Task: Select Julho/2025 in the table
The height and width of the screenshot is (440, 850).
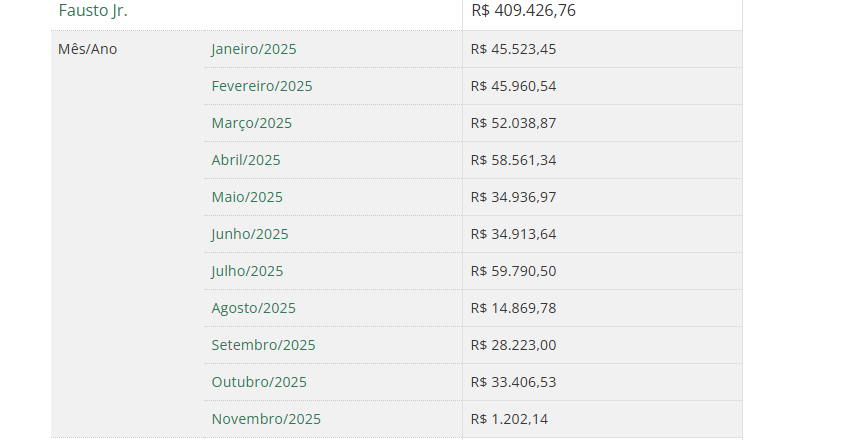Action: point(247,271)
